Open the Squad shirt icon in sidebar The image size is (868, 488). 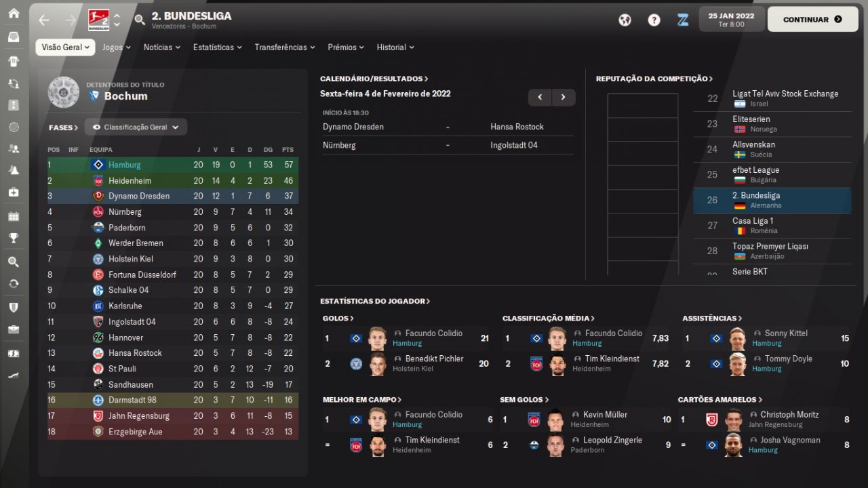[14, 61]
